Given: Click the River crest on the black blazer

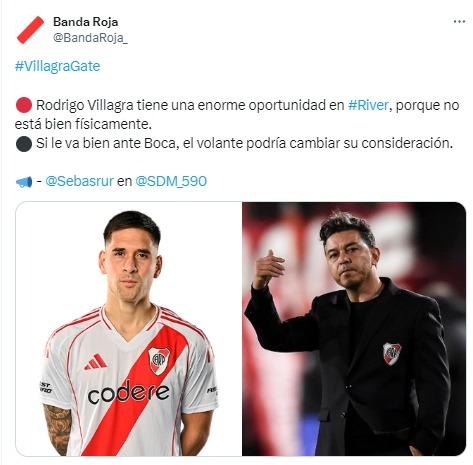Looking at the screenshot, I should [x=392, y=354].
